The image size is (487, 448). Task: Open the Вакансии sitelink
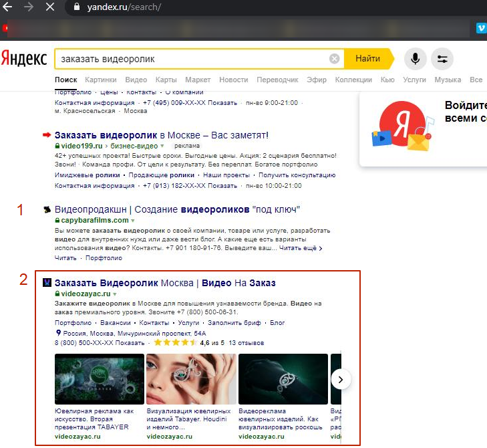[x=116, y=323]
